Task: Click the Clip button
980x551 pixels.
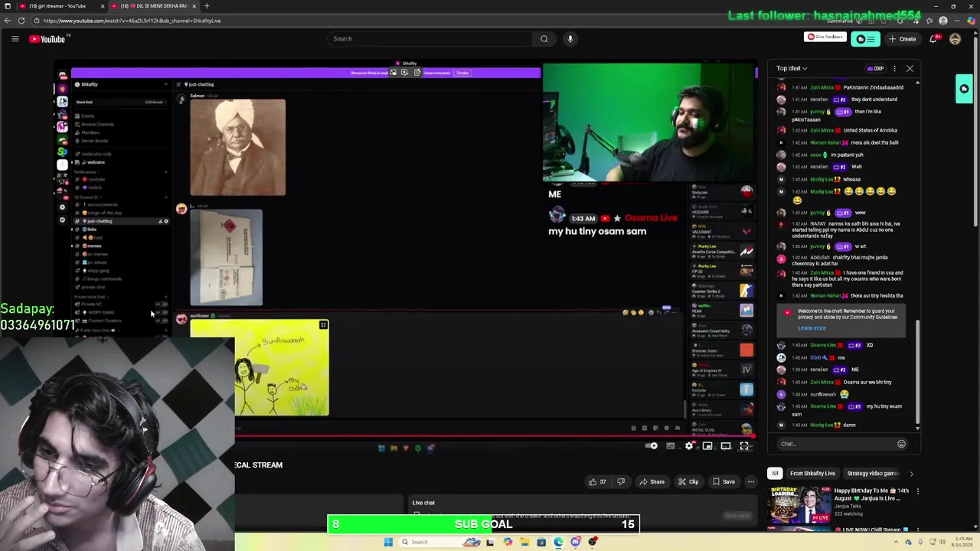Action: (x=688, y=481)
